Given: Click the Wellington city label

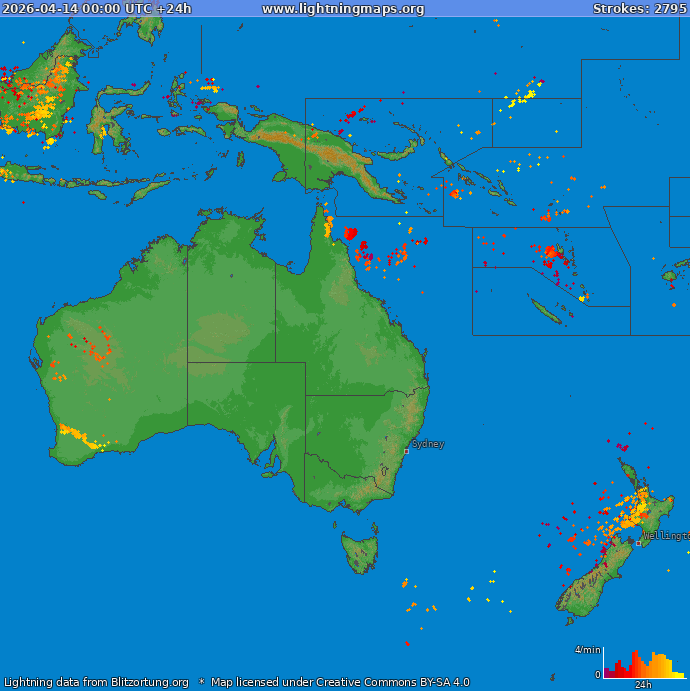Looking at the screenshot, I should 666,535.
